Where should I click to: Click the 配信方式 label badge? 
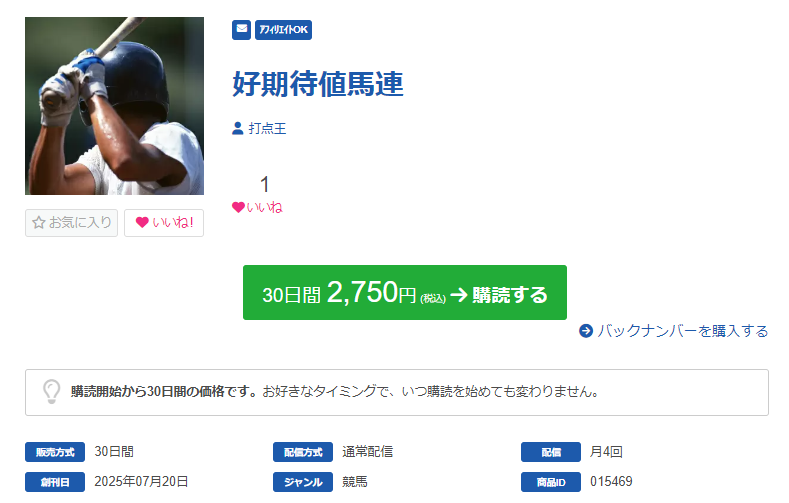[x=303, y=452]
